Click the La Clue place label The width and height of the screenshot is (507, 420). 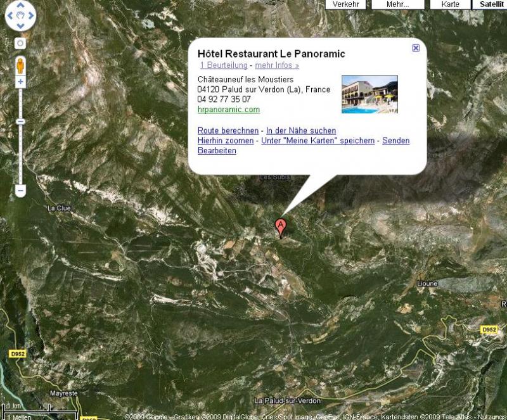59,208
